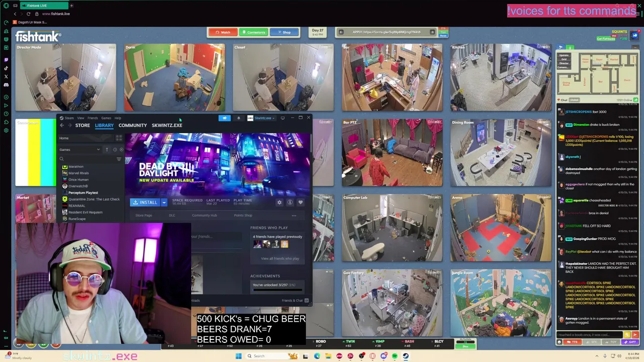644x362 pixels.
Task: Open the Contestants page on Fishtank
Action: tap(254, 32)
